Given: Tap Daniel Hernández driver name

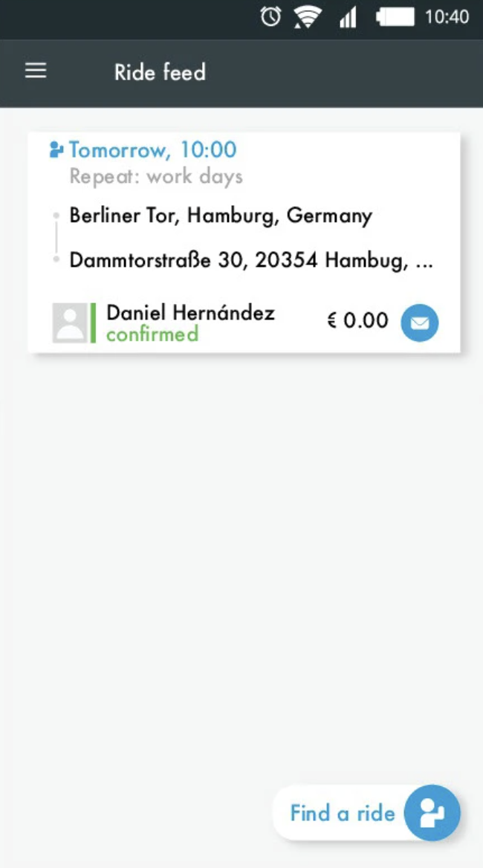Looking at the screenshot, I should (x=190, y=313).
